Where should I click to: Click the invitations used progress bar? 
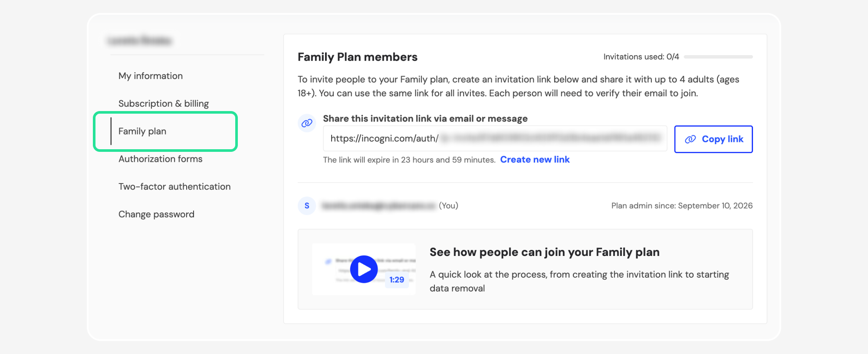pyautogui.click(x=718, y=57)
